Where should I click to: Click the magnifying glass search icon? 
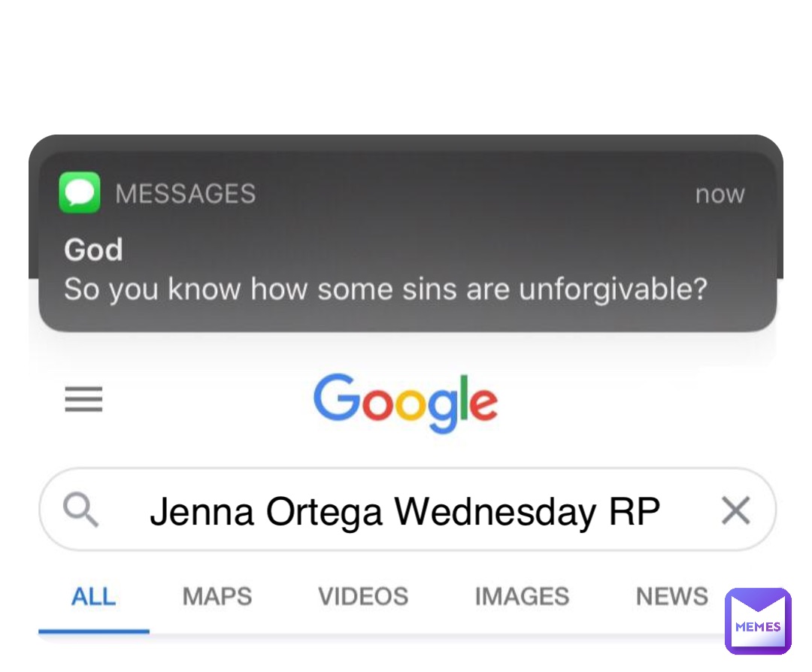tap(80, 511)
